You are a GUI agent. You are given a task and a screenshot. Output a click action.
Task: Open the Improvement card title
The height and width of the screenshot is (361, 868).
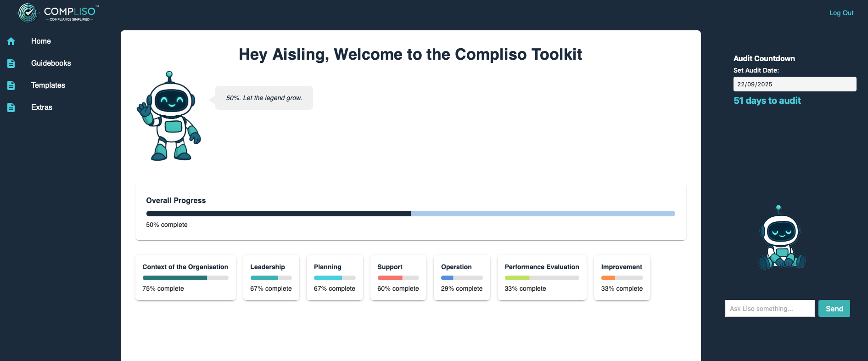[x=622, y=267]
